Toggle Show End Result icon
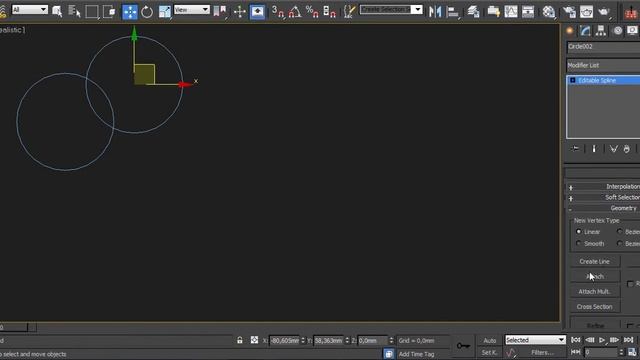Screen dimensions: 640x360 pyautogui.click(x=594, y=149)
